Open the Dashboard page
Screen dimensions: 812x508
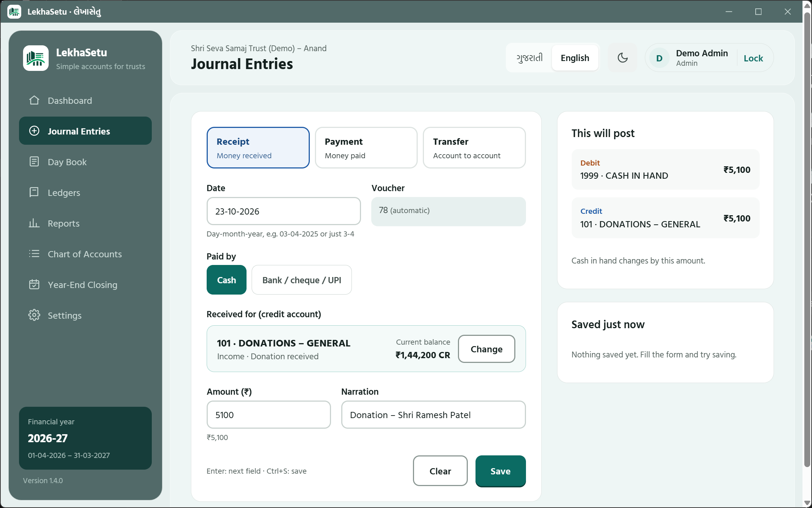pos(85,100)
